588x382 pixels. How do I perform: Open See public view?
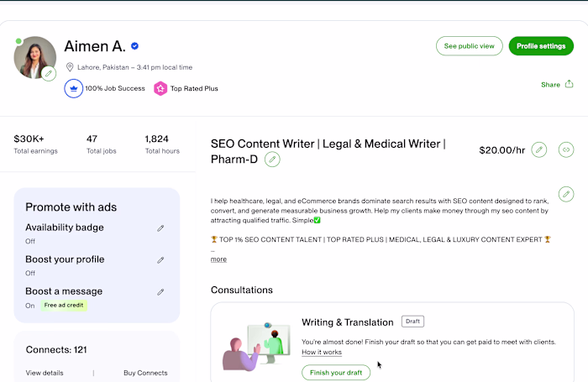pyautogui.click(x=469, y=46)
